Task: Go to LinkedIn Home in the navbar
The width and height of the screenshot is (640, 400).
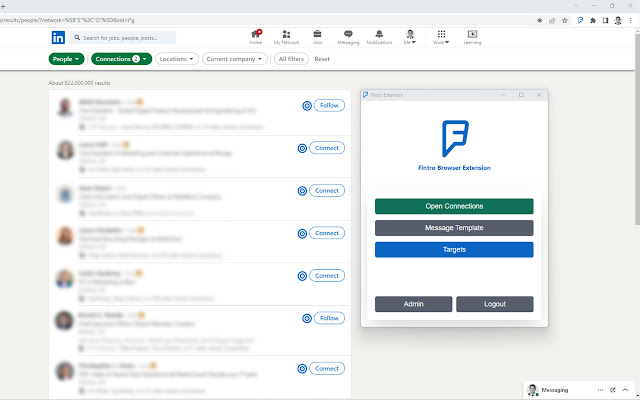Action: coord(256,37)
